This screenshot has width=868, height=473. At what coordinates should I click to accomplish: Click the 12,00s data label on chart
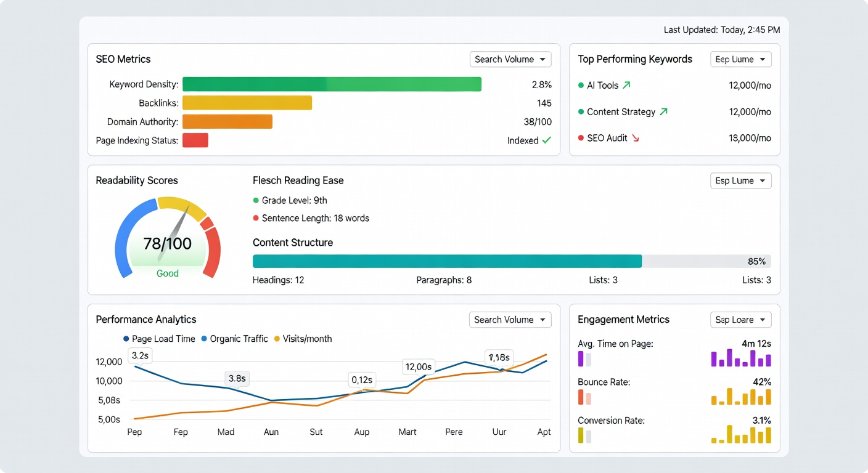pyautogui.click(x=418, y=367)
